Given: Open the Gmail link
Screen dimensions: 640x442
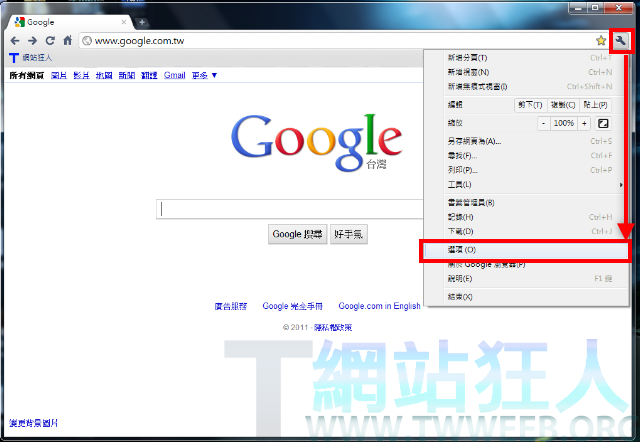Looking at the screenshot, I should pos(175,76).
